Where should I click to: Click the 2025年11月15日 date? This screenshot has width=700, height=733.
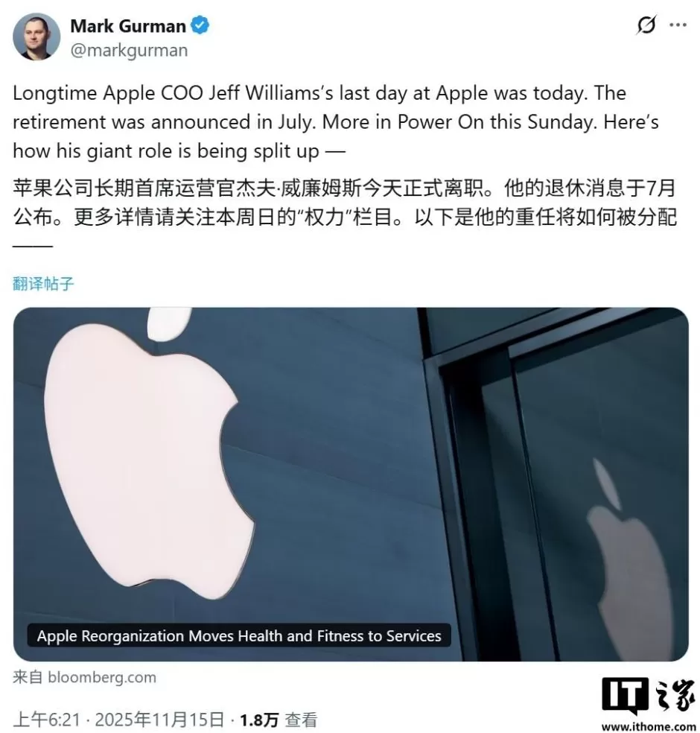click(159, 720)
